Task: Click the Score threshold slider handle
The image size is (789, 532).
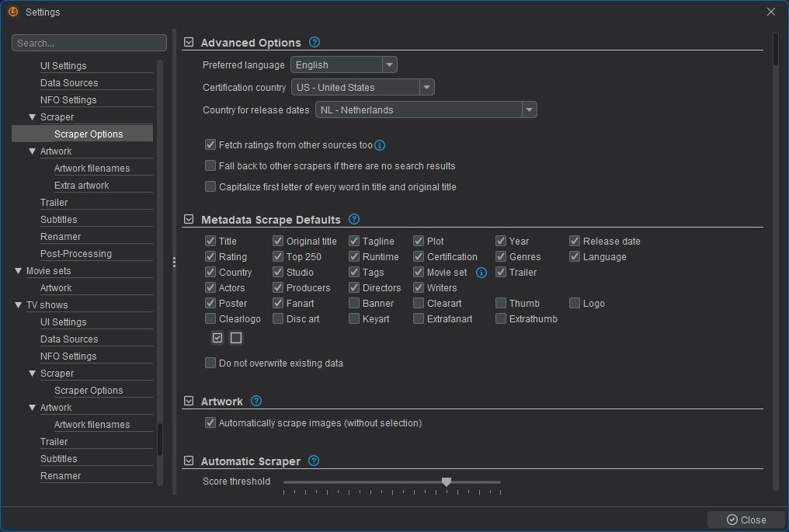Action: point(447,482)
